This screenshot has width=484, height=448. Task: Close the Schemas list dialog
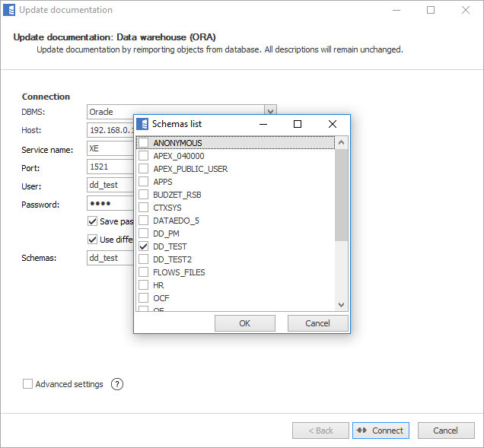[x=333, y=124]
